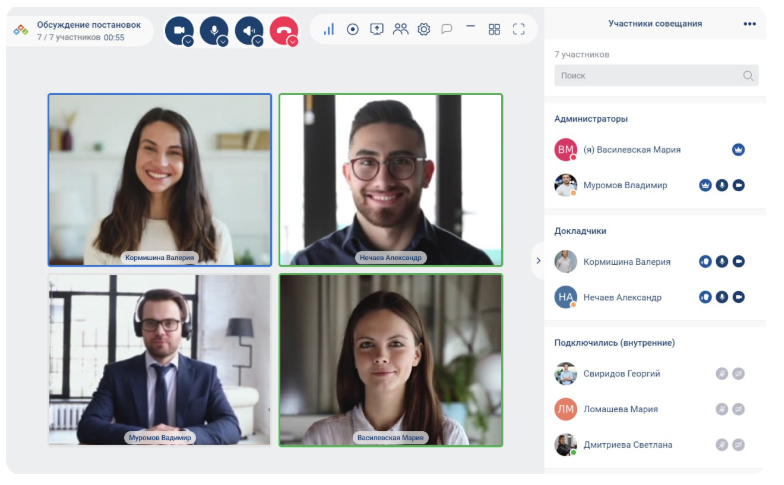Select the name 'Ломашева Мария' in list
Viewport: 784px width, 485px height.
point(621,410)
